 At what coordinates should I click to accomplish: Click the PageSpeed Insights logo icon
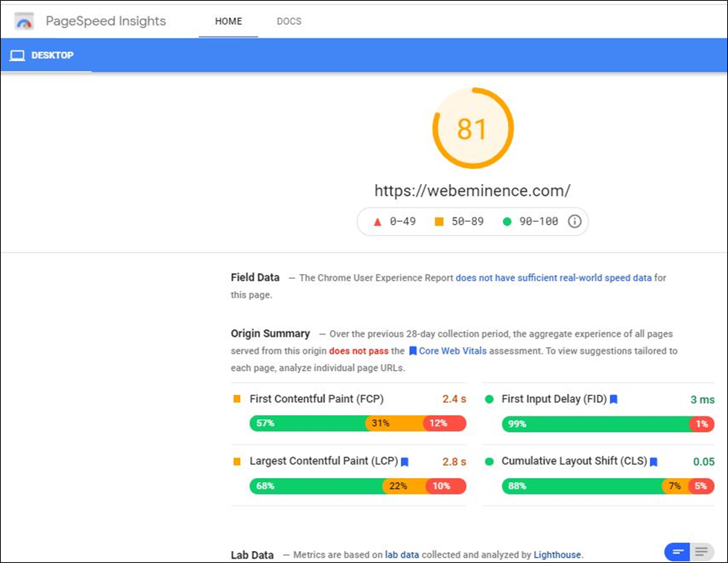[x=24, y=22]
